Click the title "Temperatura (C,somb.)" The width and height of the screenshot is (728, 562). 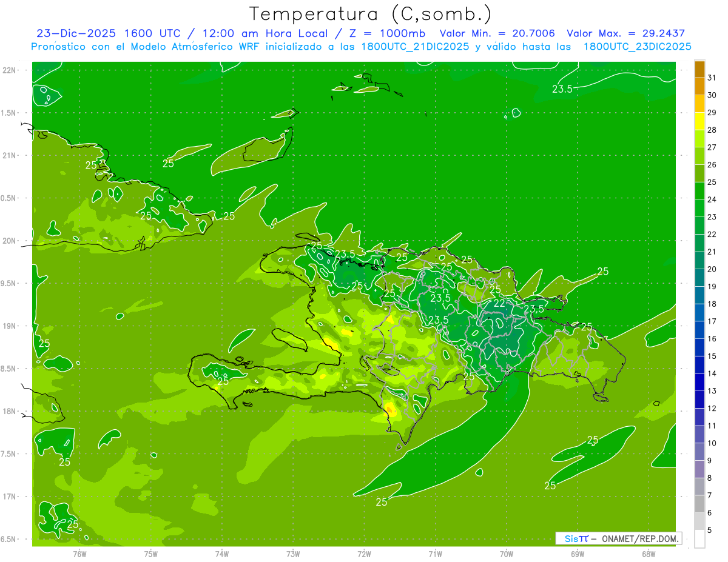[x=370, y=14]
